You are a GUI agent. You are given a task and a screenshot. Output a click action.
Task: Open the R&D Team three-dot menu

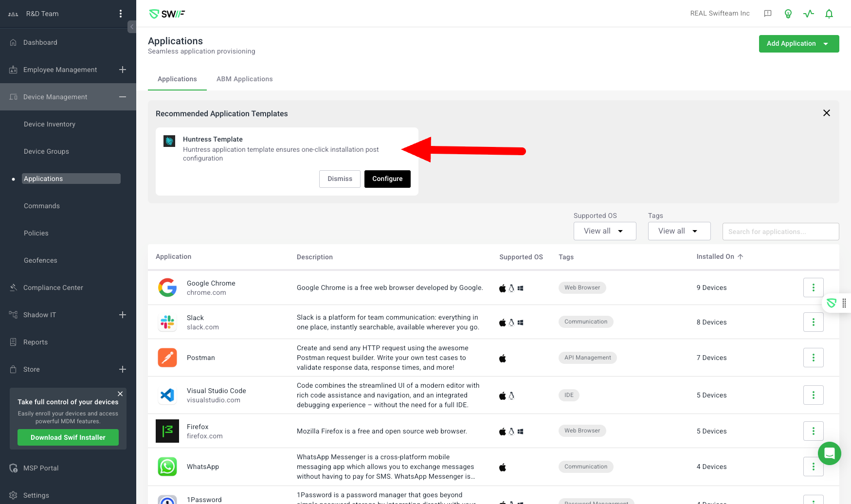click(121, 14)
